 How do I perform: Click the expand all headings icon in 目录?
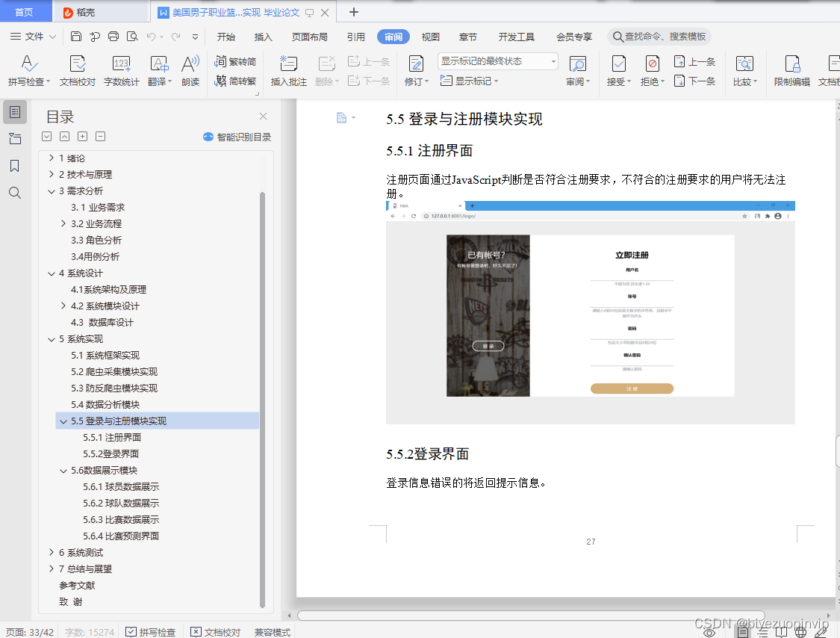(x=46, y=136)
